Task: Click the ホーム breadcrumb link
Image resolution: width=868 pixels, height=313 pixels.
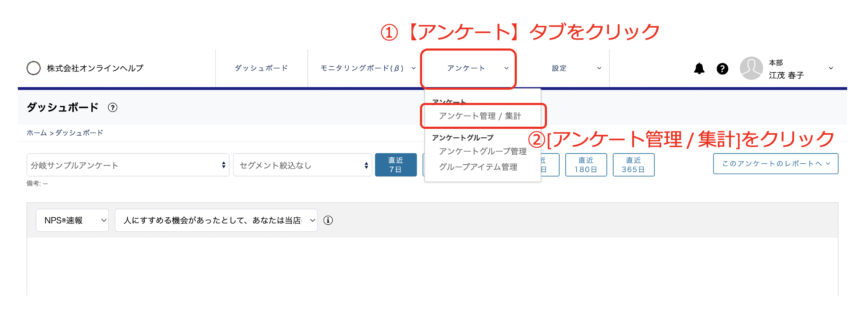Action: click(37, 133)
